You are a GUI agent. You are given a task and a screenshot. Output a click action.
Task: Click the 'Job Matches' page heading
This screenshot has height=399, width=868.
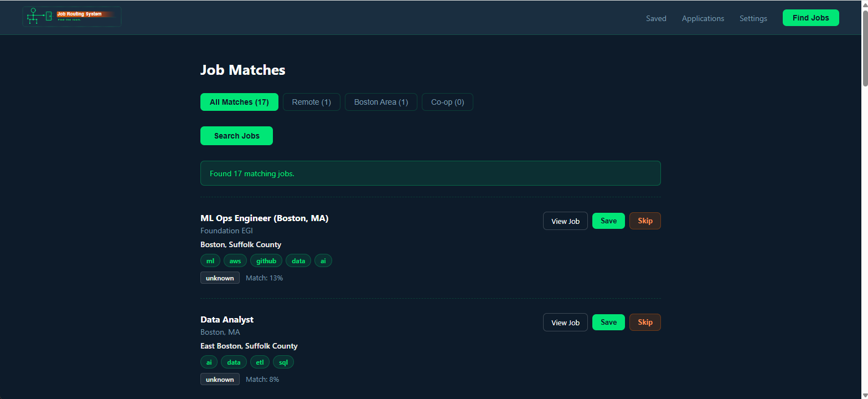(242, 70)
